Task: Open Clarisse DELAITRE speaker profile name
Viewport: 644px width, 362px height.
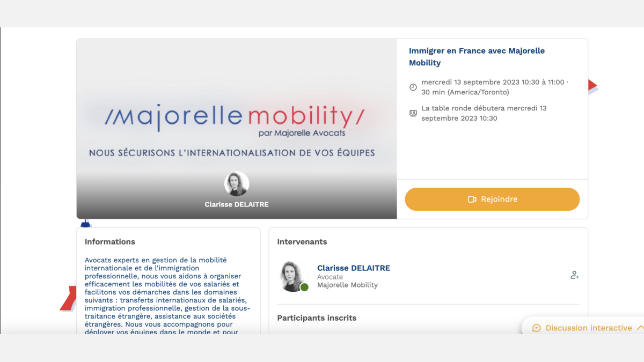Action: [x=354, y=268]
